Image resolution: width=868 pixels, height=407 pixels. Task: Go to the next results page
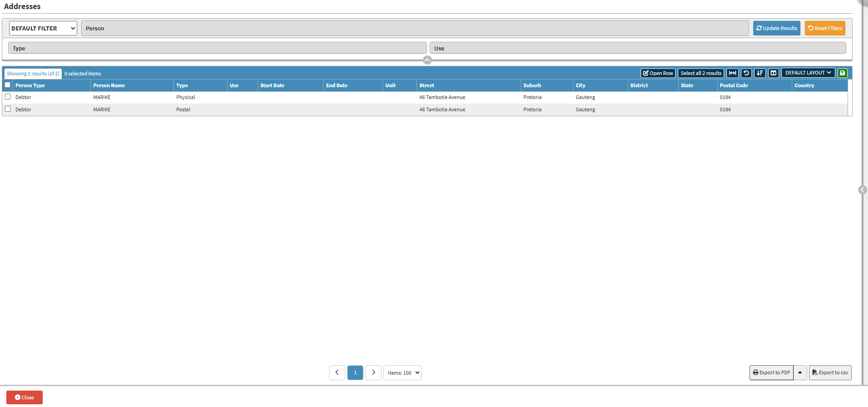373,372
